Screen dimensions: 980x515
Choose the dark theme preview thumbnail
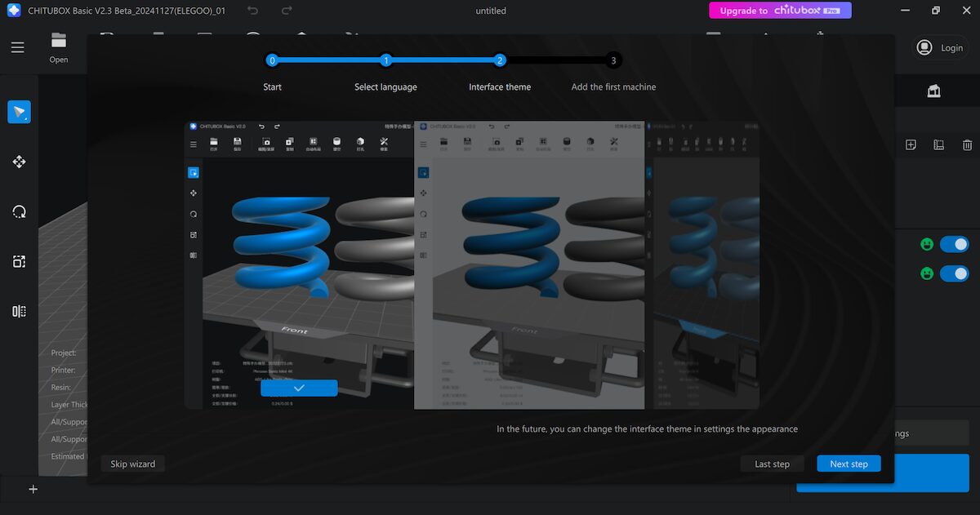click(299, 265)
